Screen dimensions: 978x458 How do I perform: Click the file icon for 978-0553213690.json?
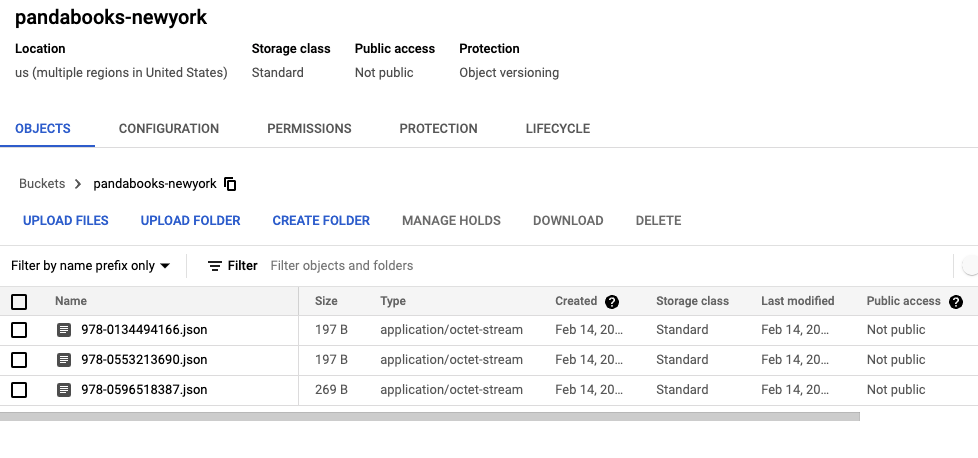[64, 360]
